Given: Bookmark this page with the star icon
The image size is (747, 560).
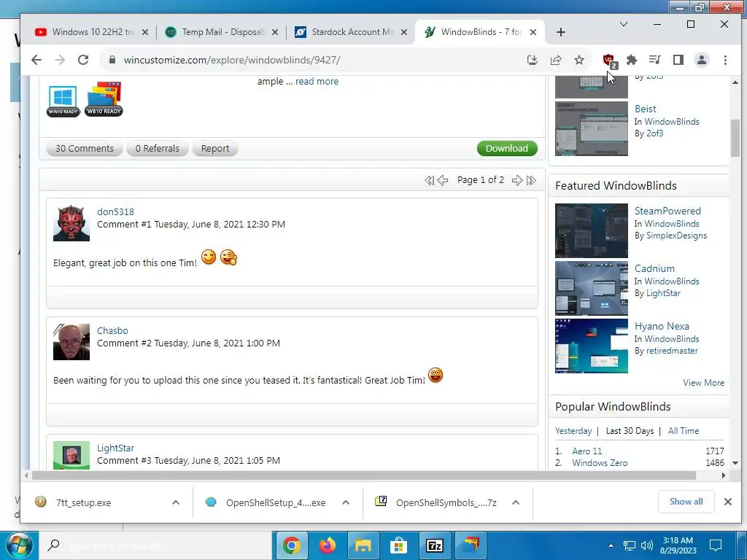Looking at the screenshot, I should point(578,60).
